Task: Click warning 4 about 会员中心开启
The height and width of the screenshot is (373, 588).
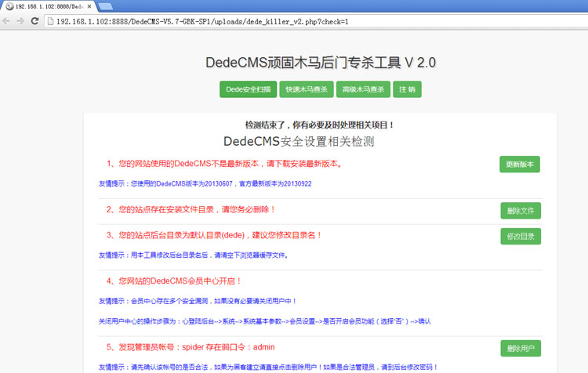Action: [x=174, y=281]
